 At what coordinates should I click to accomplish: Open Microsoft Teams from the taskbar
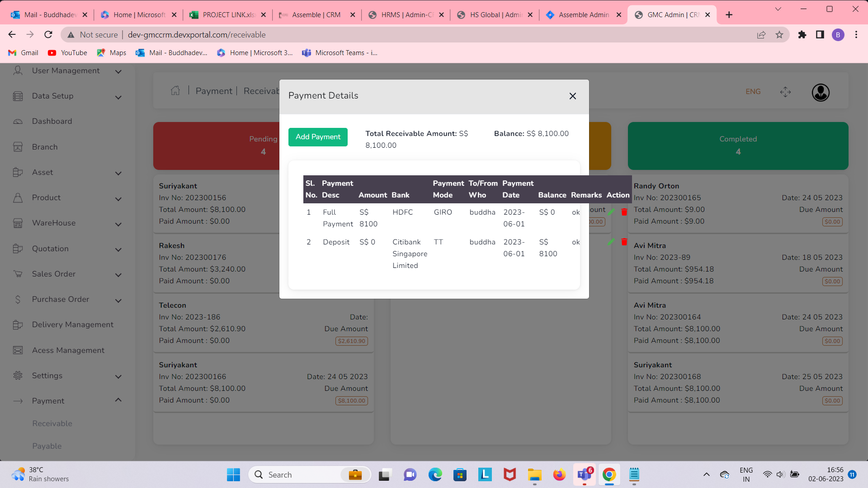pyautogui.click(x=584, y=474)
